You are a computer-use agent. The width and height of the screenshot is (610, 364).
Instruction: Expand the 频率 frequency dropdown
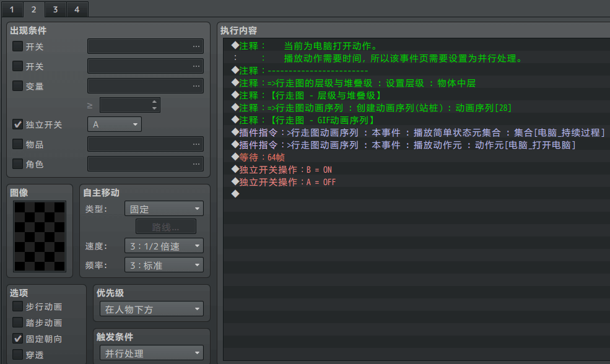tap(163, 265)
